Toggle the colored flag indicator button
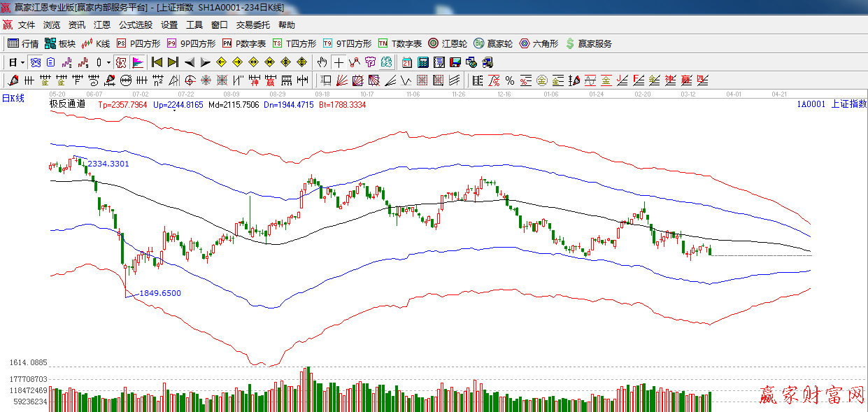This screenshot has width=868, height=412. (x=137, y=62)
